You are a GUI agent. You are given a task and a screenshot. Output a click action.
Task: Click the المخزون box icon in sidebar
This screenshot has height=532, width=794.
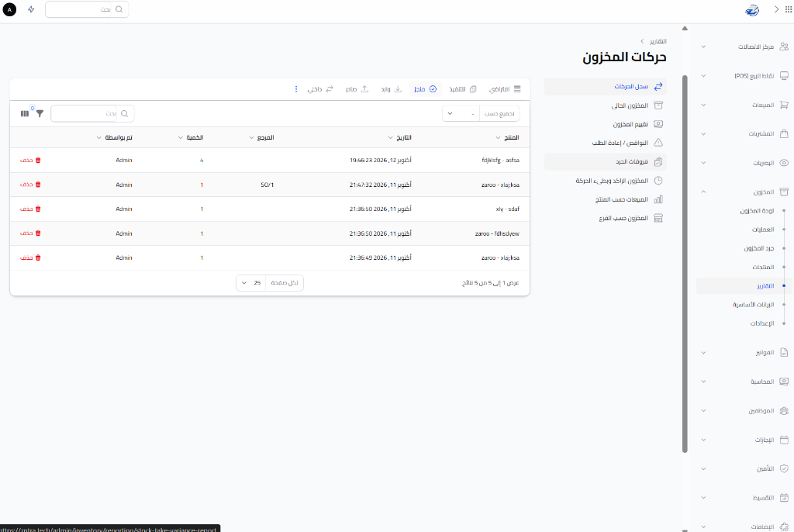[x=784, y=192]
